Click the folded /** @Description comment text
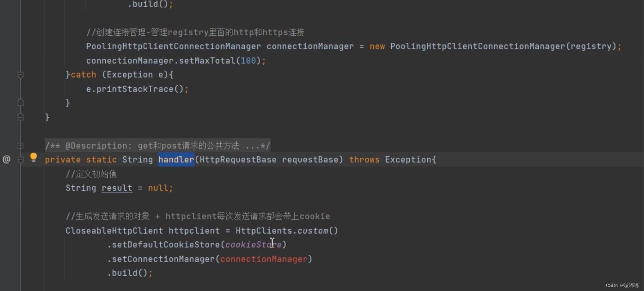Viewport: 644px width, 291px height. pyautogui.click(x=157, y=145)
